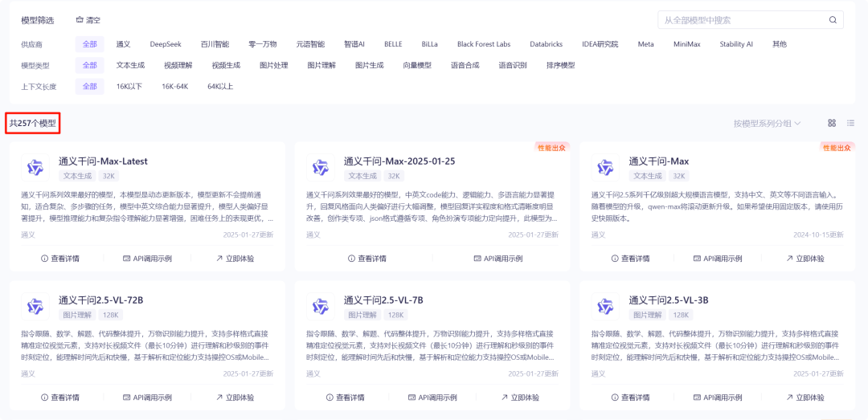
Task: Filter model type by 语音识别
Action: tap(513, 65)
